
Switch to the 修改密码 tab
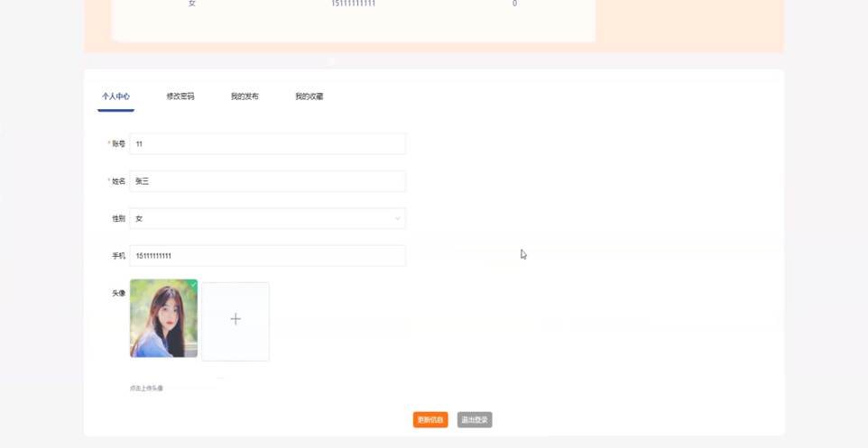(180, 96)
